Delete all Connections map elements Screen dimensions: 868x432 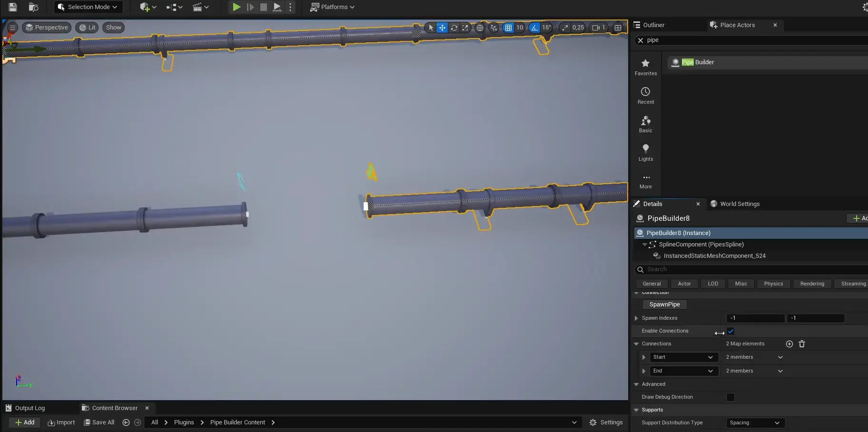801,344
